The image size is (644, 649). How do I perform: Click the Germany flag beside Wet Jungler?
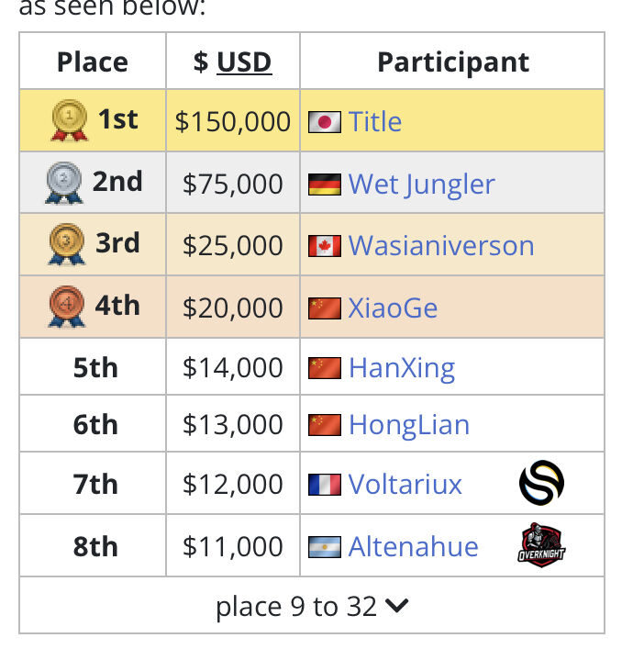325,185
